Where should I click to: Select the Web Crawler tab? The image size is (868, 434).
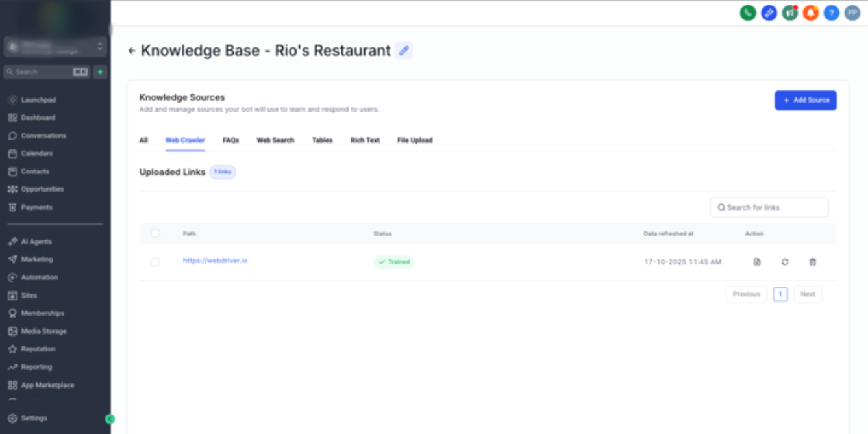(185, 140)
